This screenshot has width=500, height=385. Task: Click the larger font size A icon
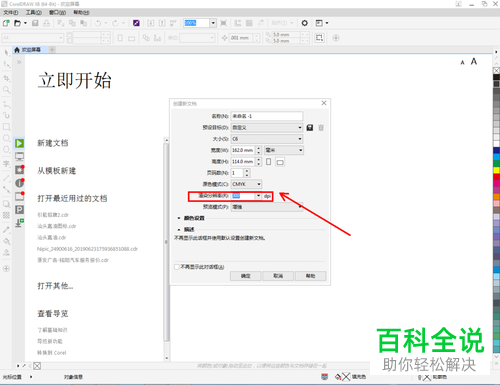474,61
